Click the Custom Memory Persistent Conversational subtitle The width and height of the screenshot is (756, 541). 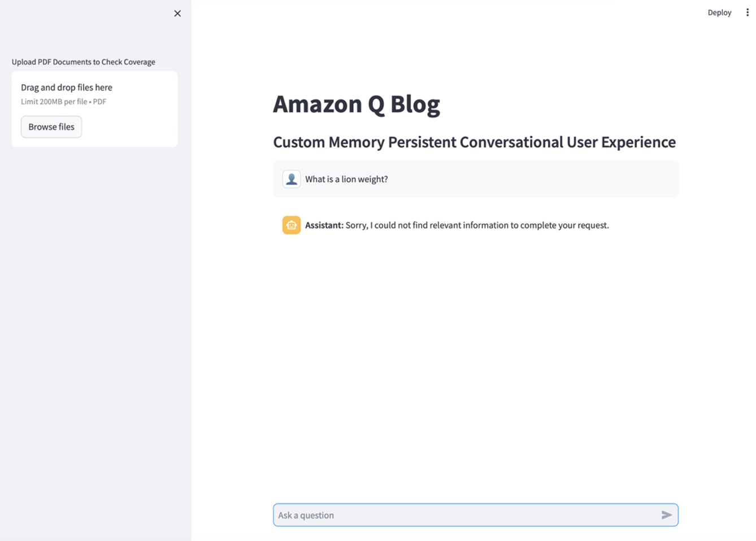(475, 142)
